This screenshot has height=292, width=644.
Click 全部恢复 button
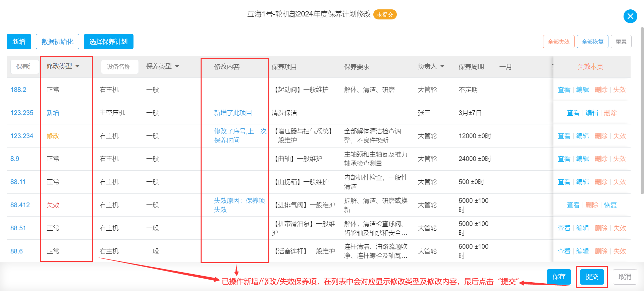coord(592,42)
